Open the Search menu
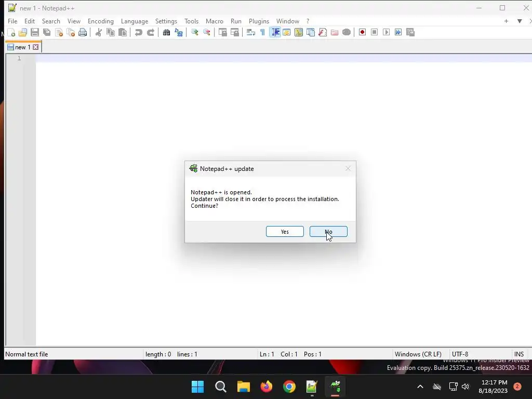Image resolution: width=532 pixels, height=399 pixels. click(x=51, y=21)
